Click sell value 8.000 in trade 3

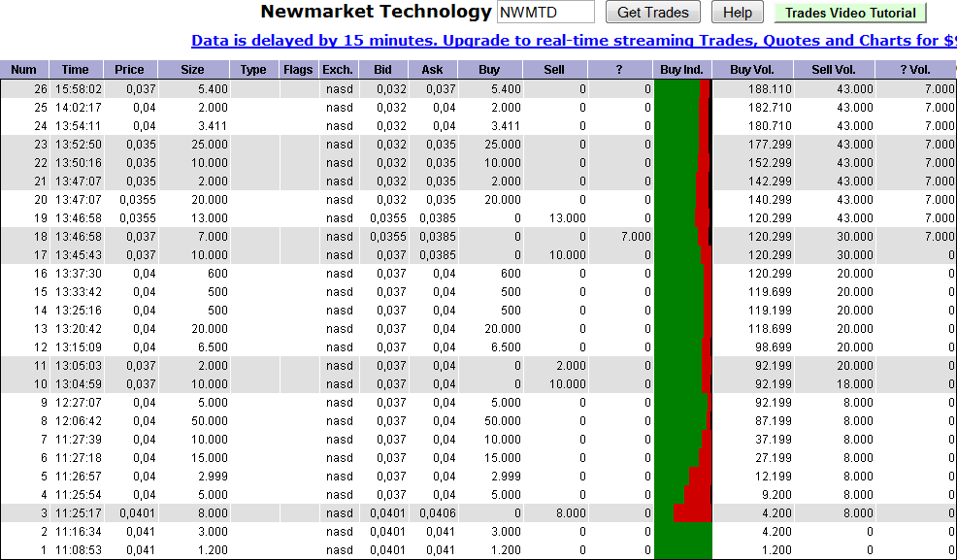pos(571,513)
